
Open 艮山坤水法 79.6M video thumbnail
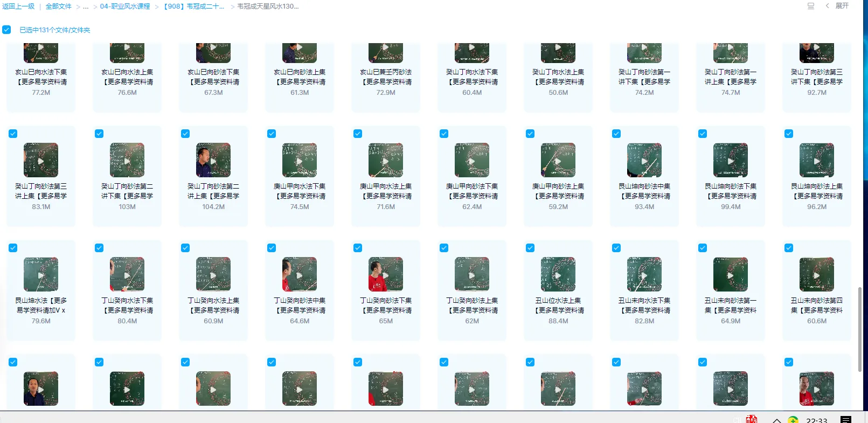click(x=41, y=274)
